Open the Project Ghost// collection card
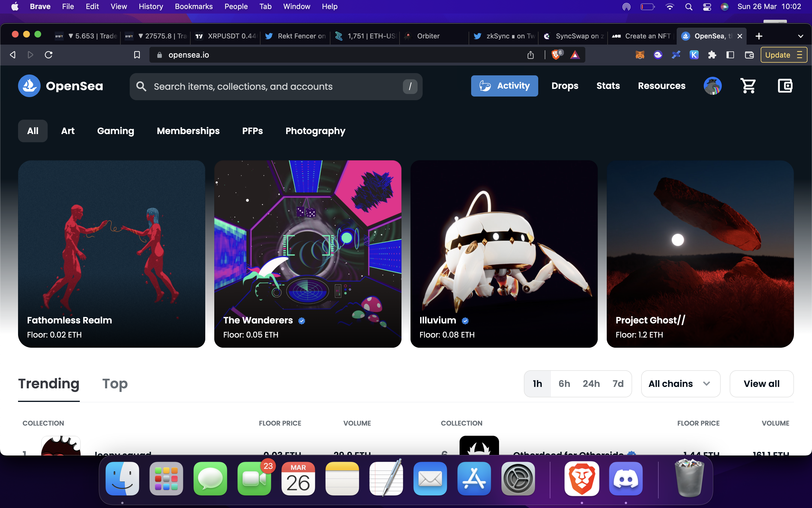This screenshot has width=812, height=508. pyautogui.click(x=700, y=254)
